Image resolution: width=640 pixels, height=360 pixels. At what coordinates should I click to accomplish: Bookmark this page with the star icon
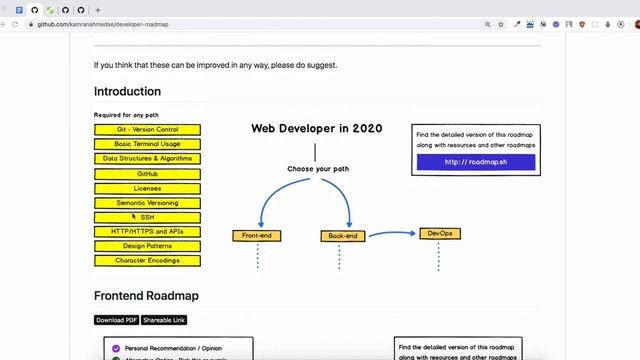click(x=501, y=24)
